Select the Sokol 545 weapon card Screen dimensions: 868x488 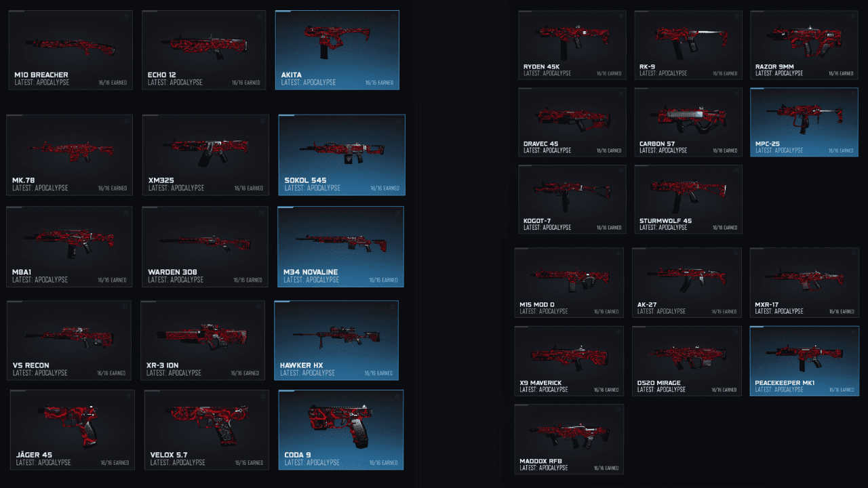click(x=342, y=155)
